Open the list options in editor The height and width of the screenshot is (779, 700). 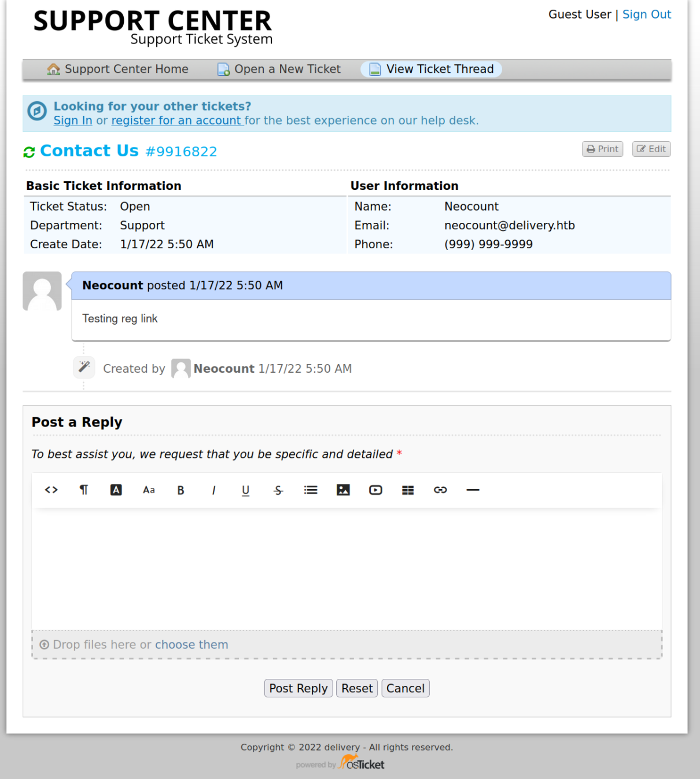tap(311, 490)
